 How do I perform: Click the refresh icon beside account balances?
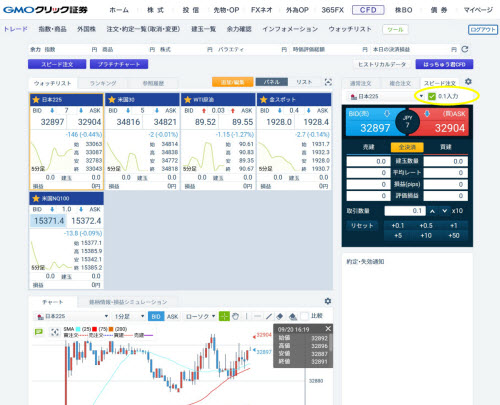(465, 49)
